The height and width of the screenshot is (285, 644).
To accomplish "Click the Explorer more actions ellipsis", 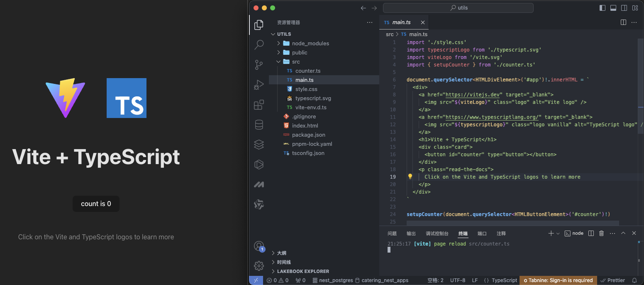I will tap(370, 22).
